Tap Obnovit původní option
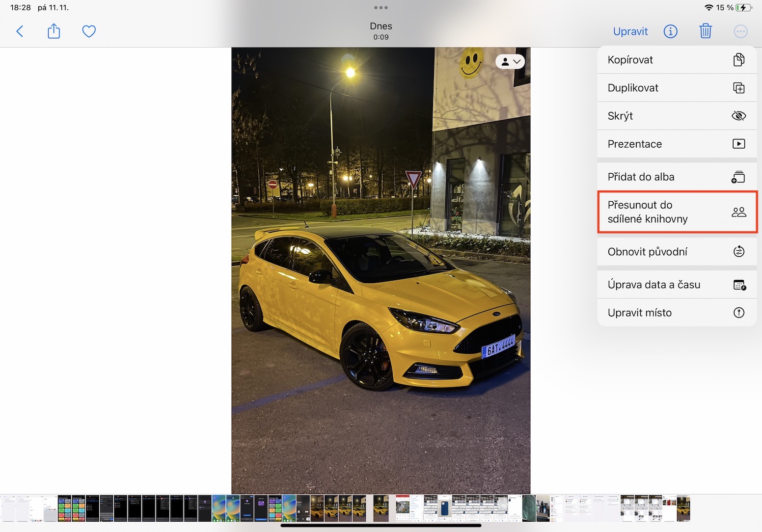Screen dimensions: 762x532 pyautogui.click(x=677, y=252)
